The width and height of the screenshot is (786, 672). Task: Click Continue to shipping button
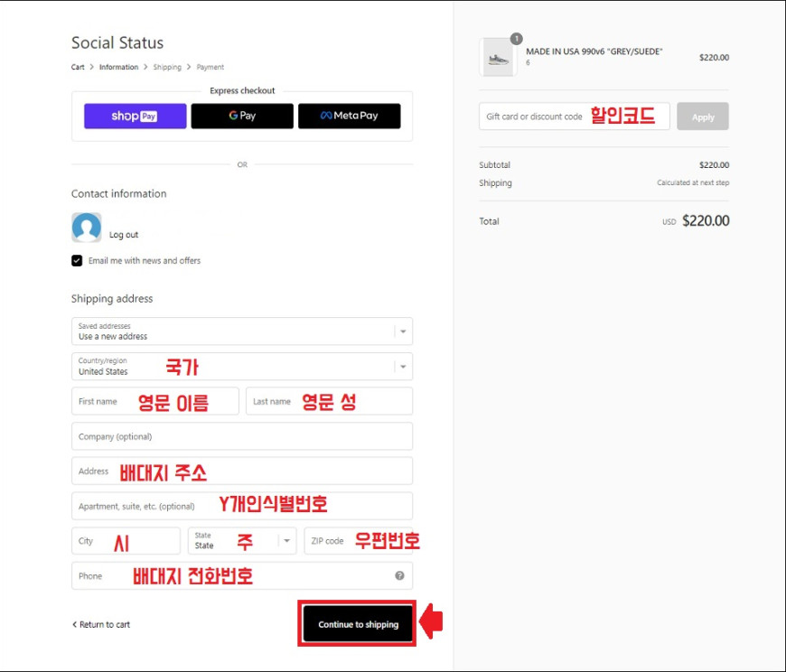358,624
